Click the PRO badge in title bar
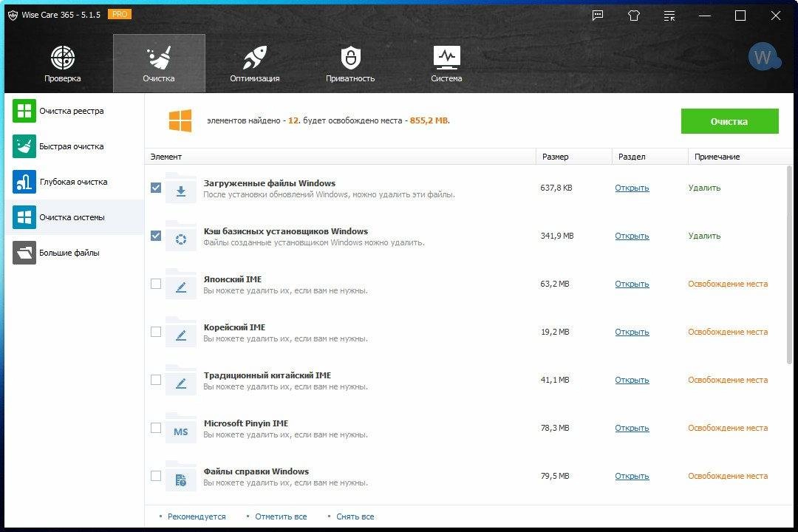Screen dimensions: 798x532 [x=120, y=14]
